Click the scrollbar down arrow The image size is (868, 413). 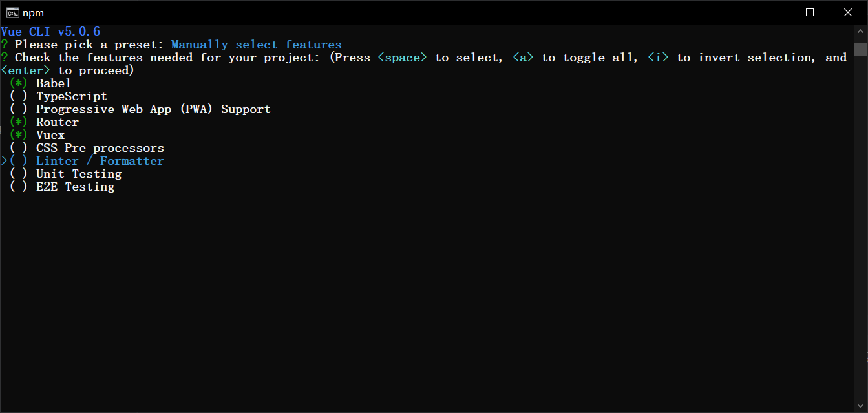(862, 406)
